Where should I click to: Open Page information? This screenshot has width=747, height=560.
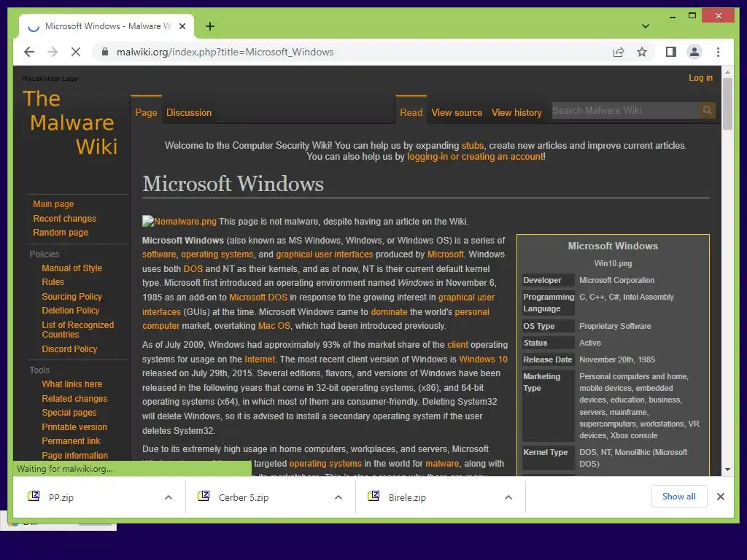point(75,455)
